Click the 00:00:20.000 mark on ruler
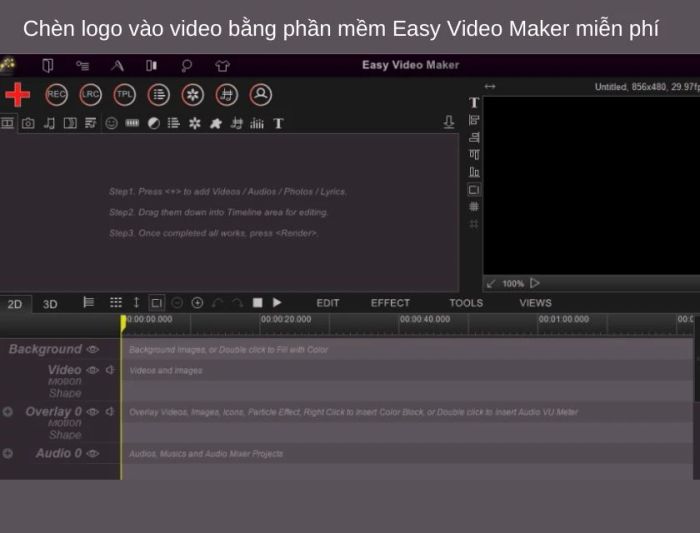The width and height of the screenshot is (700, 533). pyautogui.click(x=286, y=319)
